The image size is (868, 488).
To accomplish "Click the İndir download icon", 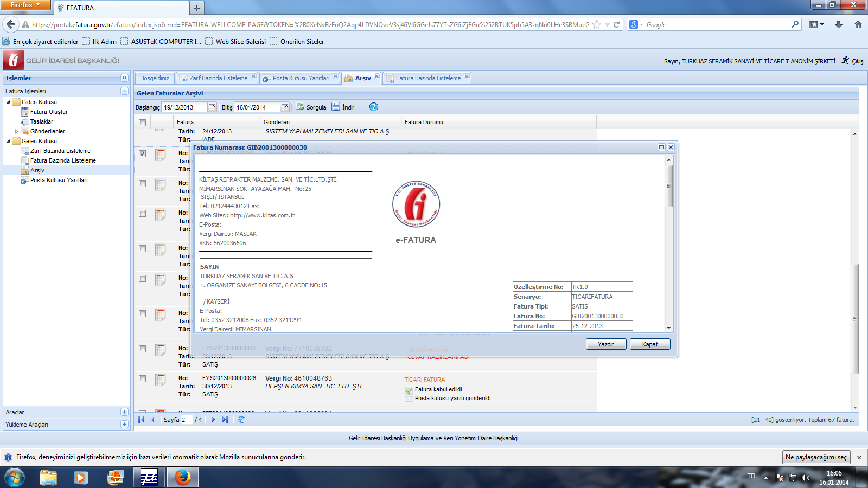I will [x=336, y=107].
